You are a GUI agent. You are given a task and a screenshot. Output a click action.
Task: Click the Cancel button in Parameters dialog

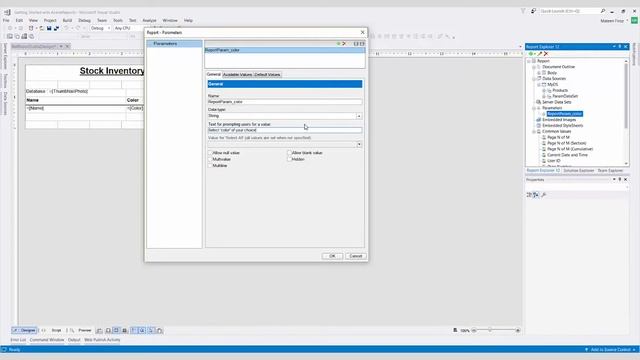tap(356, 256)
